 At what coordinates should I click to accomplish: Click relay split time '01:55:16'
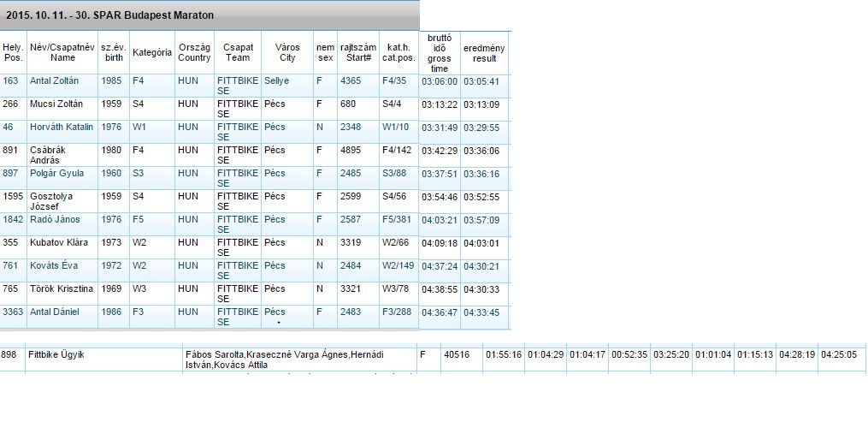tap(504, 354)
